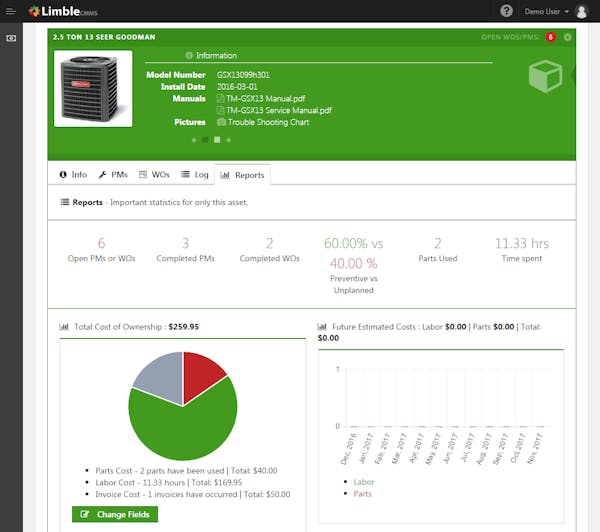Screen dimensions: 600x532
Task: Click the Reports section list icon
Action: point(65,202)
